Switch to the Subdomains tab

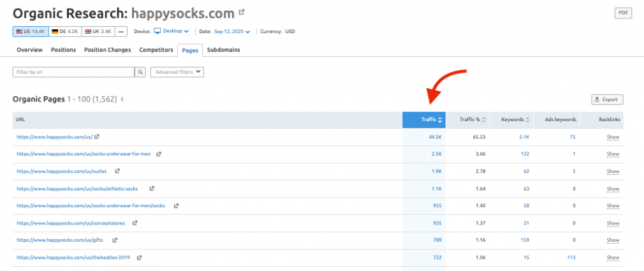tap(223, 50)
